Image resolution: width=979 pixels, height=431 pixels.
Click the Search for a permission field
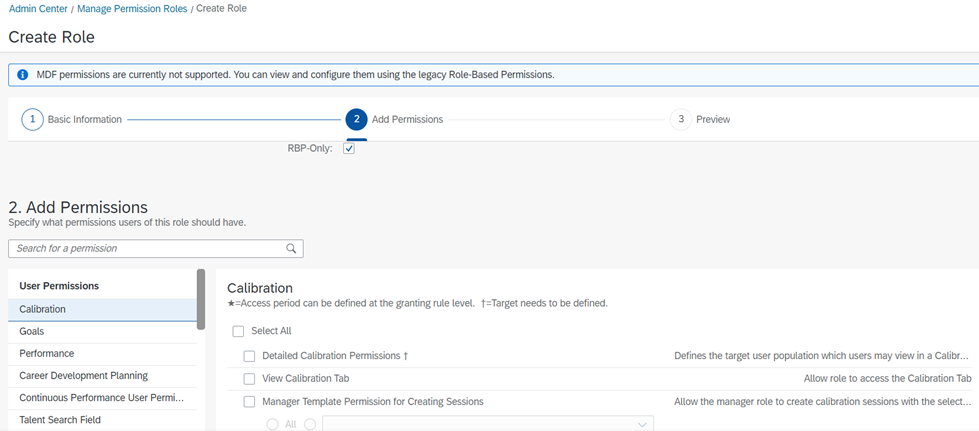tap(155, 248)
